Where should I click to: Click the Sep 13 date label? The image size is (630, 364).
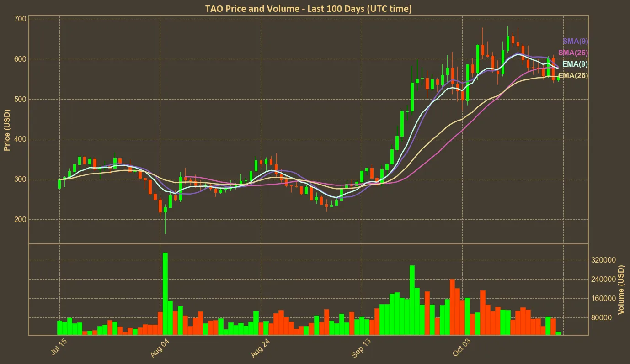pos(361,348)
